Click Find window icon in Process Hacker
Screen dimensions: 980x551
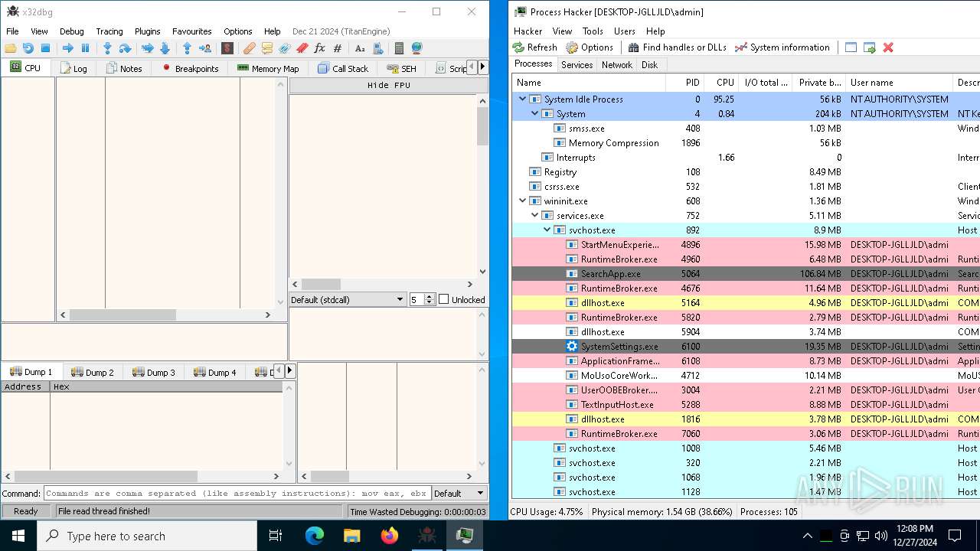click(x=851, y=47)
